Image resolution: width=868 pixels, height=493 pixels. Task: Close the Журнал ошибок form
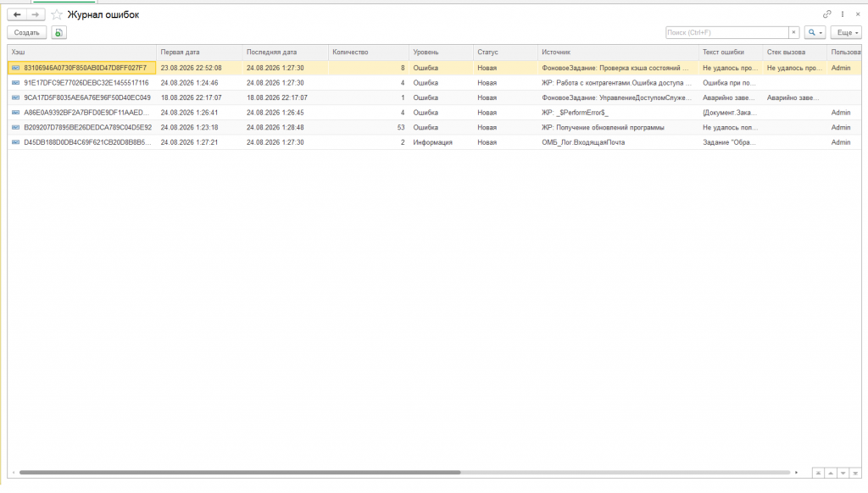[x=858, y=14]
